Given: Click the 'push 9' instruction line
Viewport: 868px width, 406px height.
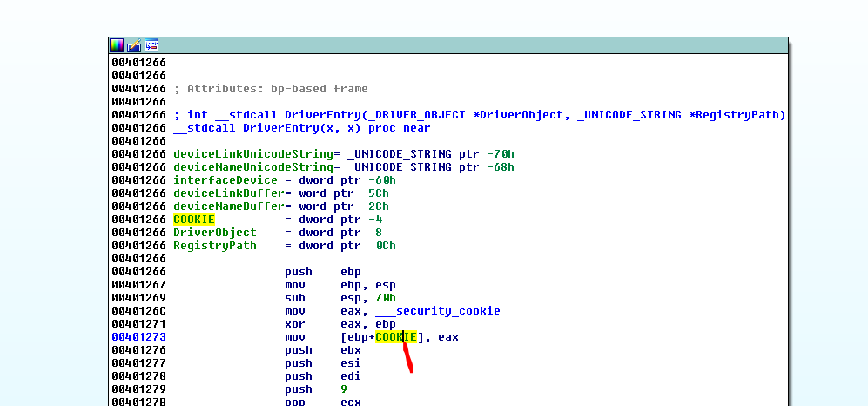Looking at the screenshot, I should pyautogui.click(x=313, y=389).
